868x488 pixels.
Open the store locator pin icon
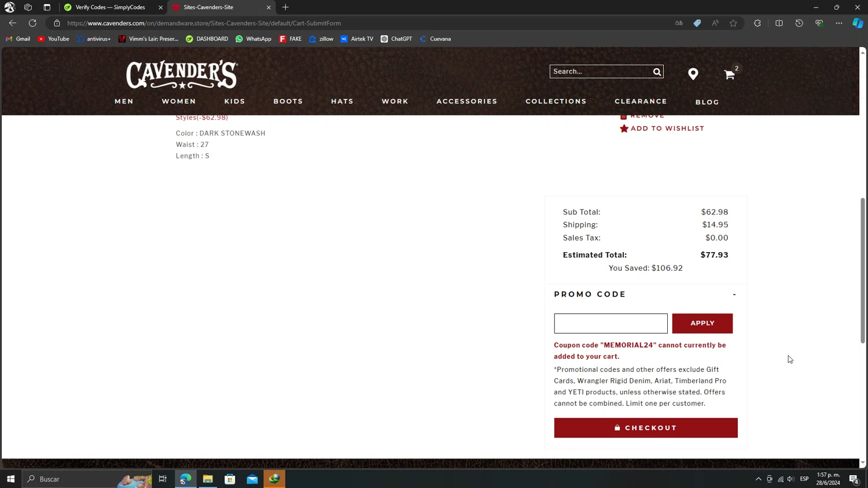tap(693, 74)
